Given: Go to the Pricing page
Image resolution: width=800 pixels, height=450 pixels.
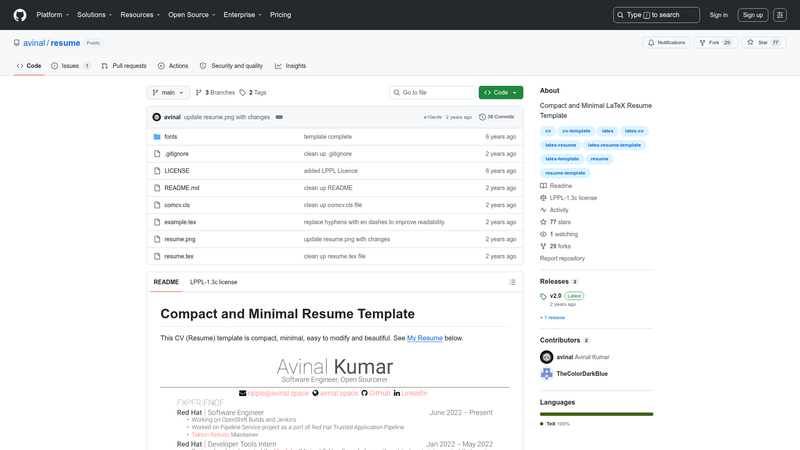Looking at the screenshot, I should [x=281, y=15].
